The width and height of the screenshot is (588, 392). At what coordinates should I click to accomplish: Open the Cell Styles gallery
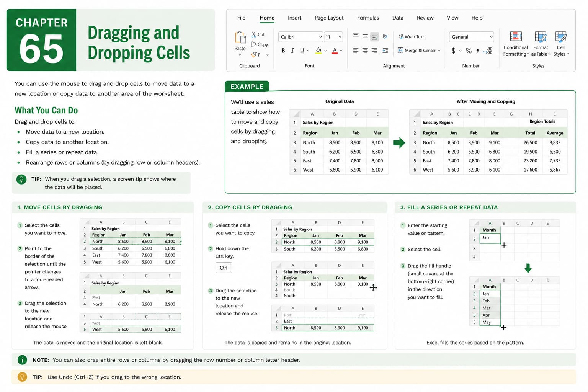tap(561, 44)
